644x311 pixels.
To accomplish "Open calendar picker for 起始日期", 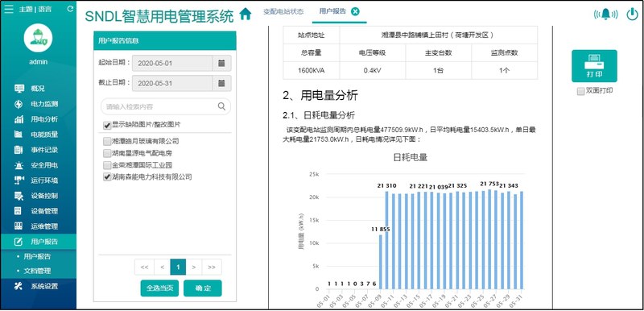I will 222,64.
